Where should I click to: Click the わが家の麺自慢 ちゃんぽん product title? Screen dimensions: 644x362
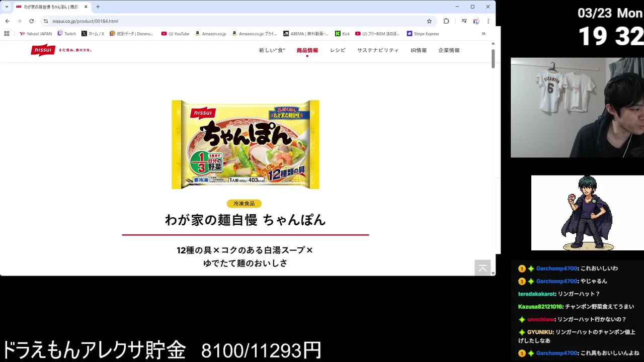tap(246, 220)
